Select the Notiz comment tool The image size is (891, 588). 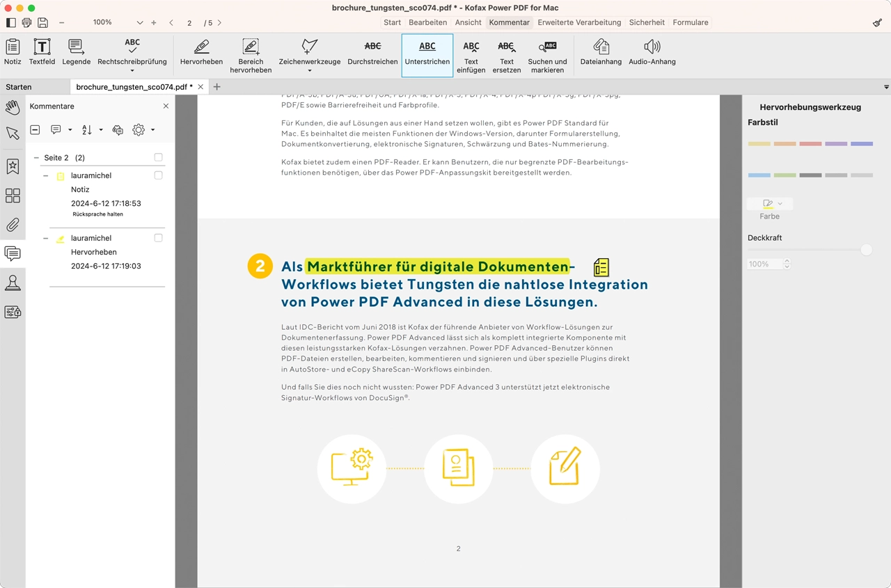[13, 52]
